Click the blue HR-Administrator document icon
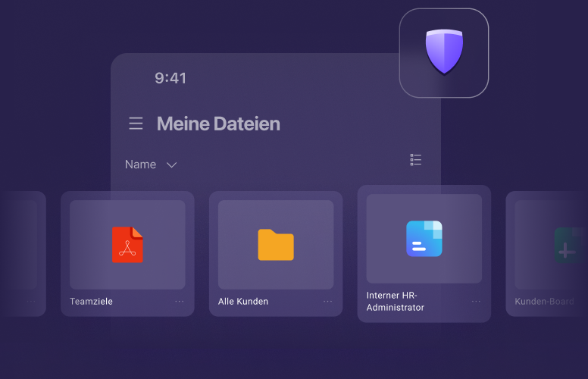 (x=424, y=238)
